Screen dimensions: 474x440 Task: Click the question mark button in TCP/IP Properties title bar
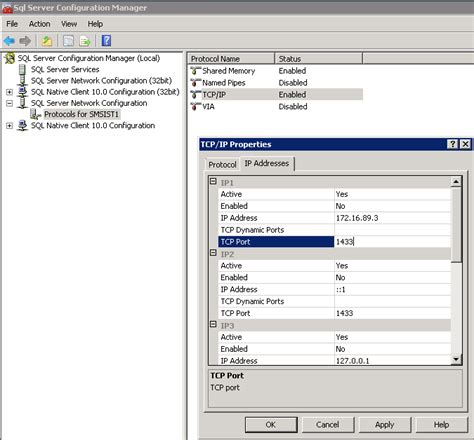click(452, 144)
